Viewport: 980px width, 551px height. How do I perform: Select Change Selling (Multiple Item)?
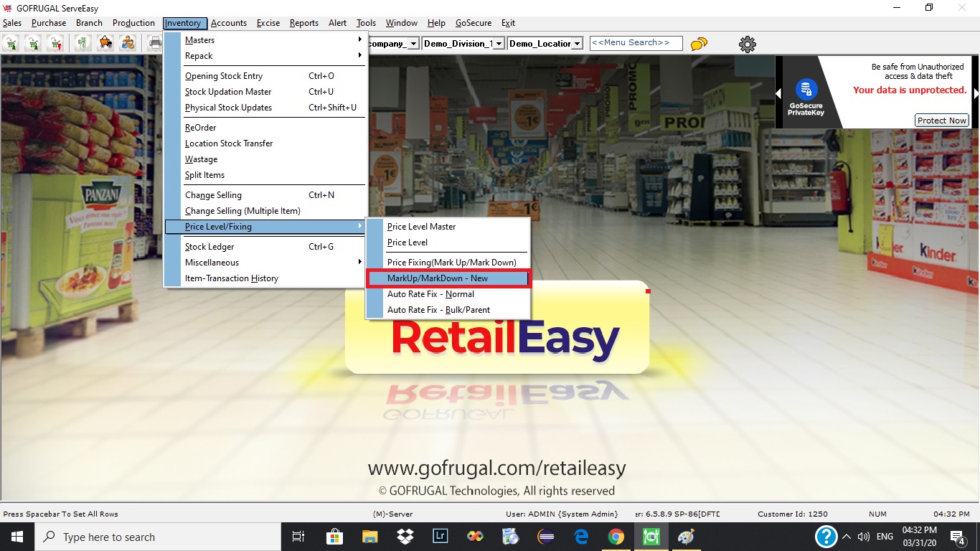265,211
